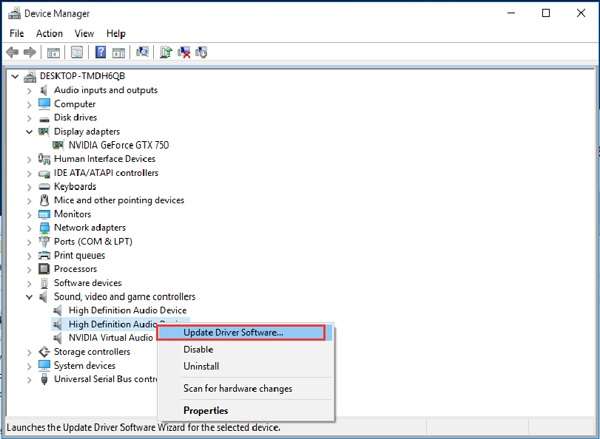
Task: Click the Universal Serial Bus plug icon
Action: [44, 379]
